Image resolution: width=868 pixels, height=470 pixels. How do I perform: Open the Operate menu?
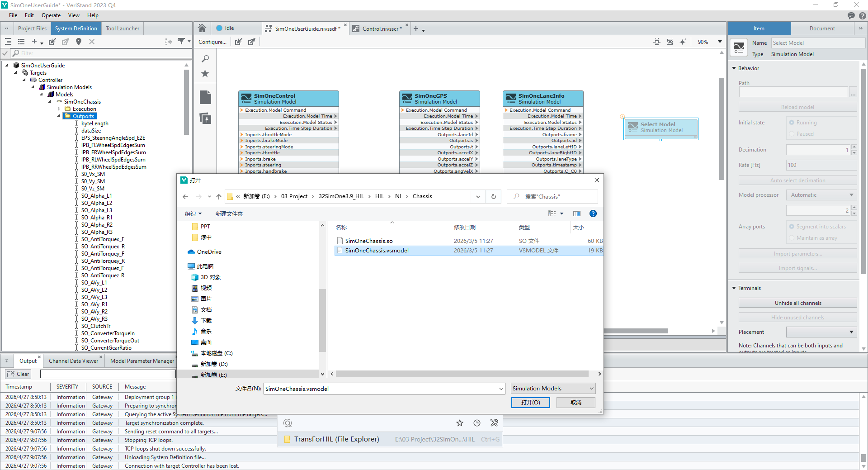(51, 15)
